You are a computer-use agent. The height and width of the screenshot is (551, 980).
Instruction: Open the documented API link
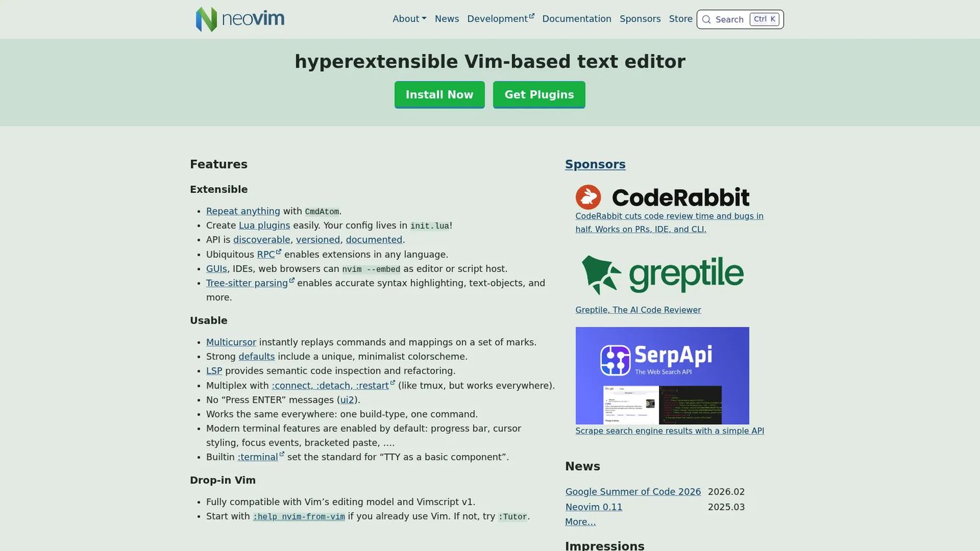374,240
